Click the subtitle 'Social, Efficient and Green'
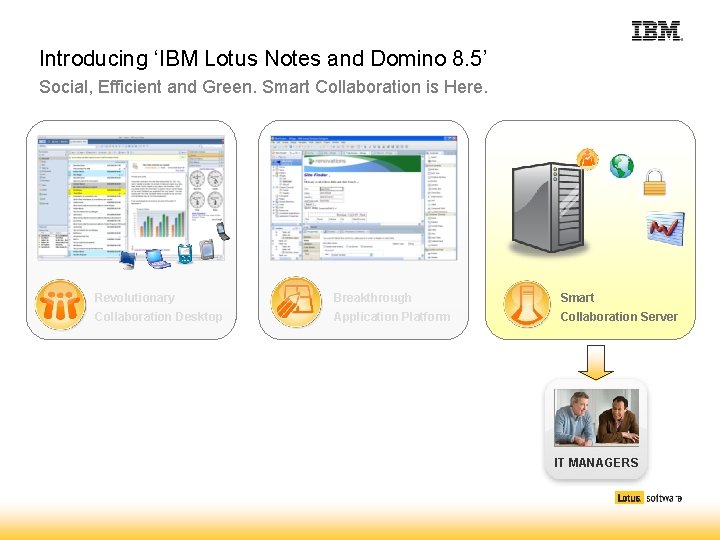The height and width of the screenshot is (540, 720). tap(147, 87)
